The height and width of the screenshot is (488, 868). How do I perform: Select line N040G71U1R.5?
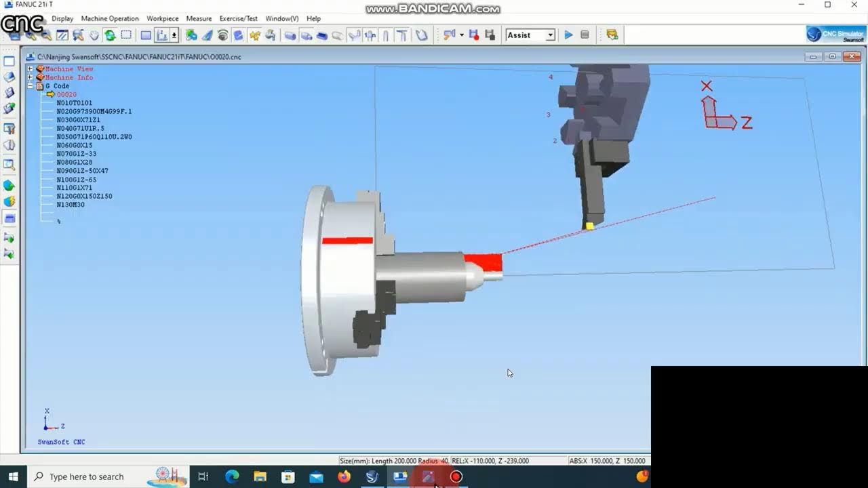point(81,128)
